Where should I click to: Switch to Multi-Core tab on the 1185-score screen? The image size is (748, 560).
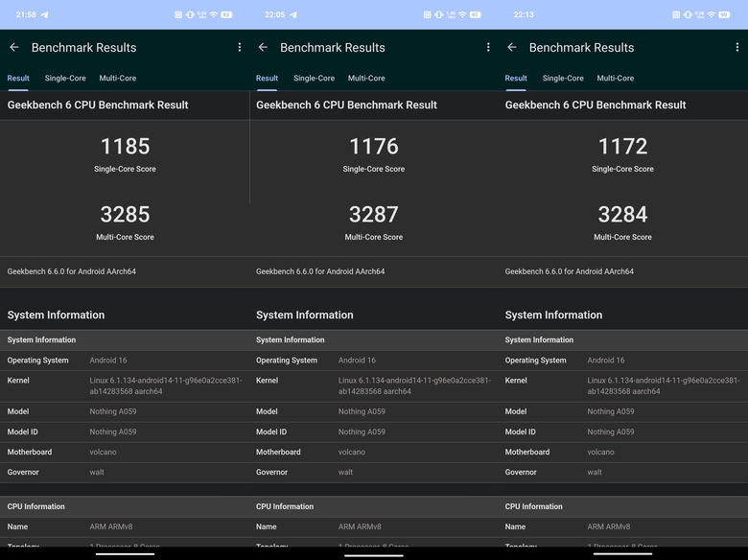point(117,79)
